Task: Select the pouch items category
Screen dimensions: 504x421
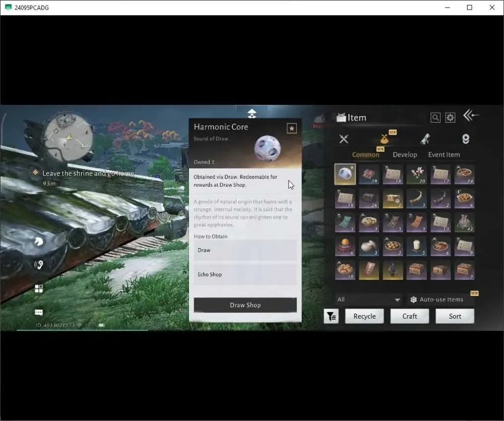Action: pyautogui.click(x=385, y=139)
